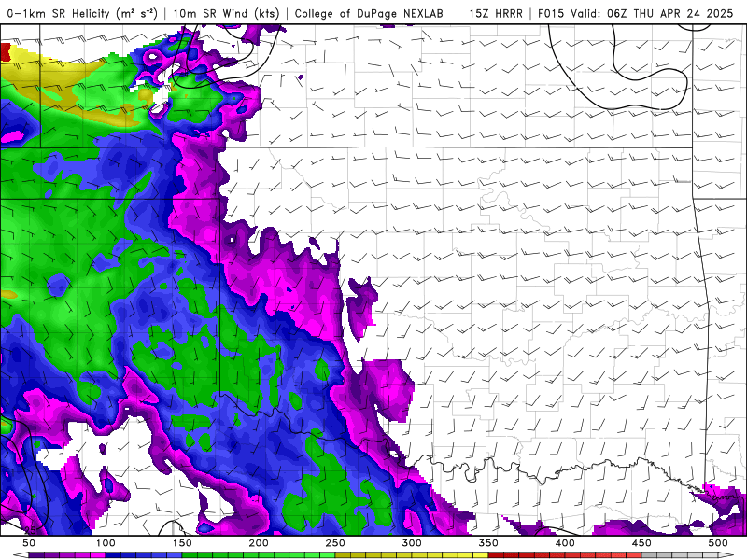Click the purple-magenta 50–100 color bar segment
This screenshot has height=560, width=747.
pyautogui.click(x=66, y=555)
